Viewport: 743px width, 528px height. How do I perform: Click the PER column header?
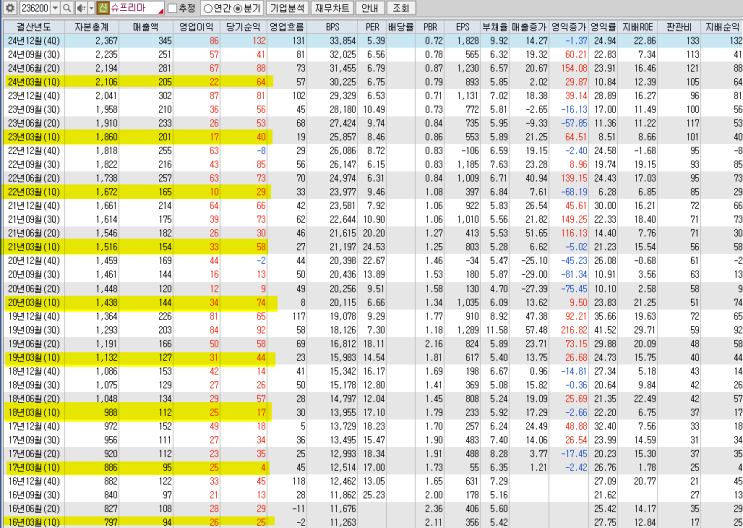[x=372, y=27]
